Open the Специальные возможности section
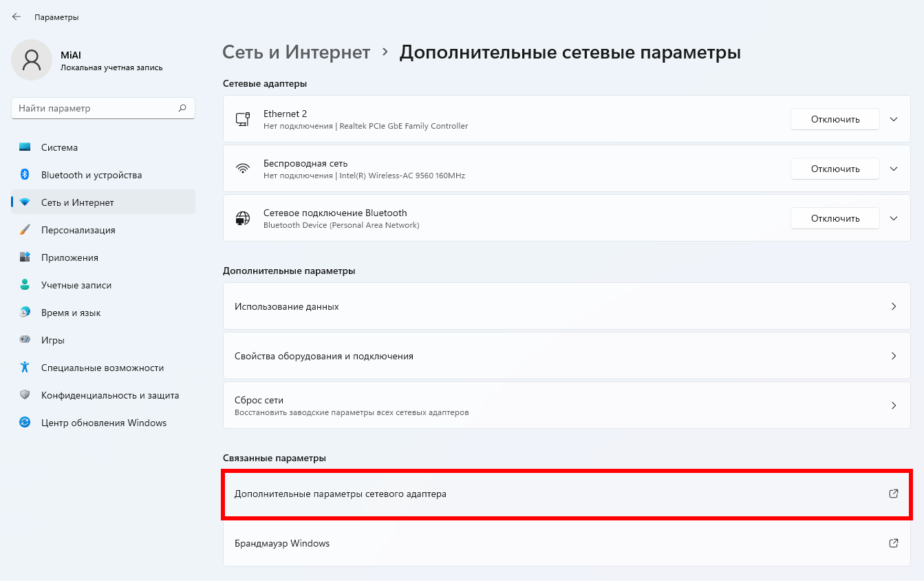924x581 pixels. (102, 368)
